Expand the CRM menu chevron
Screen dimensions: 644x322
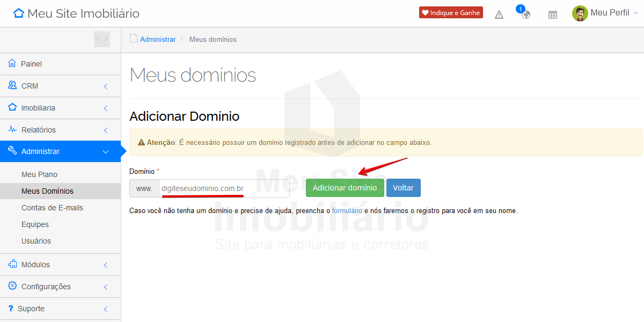coord(106,86)
